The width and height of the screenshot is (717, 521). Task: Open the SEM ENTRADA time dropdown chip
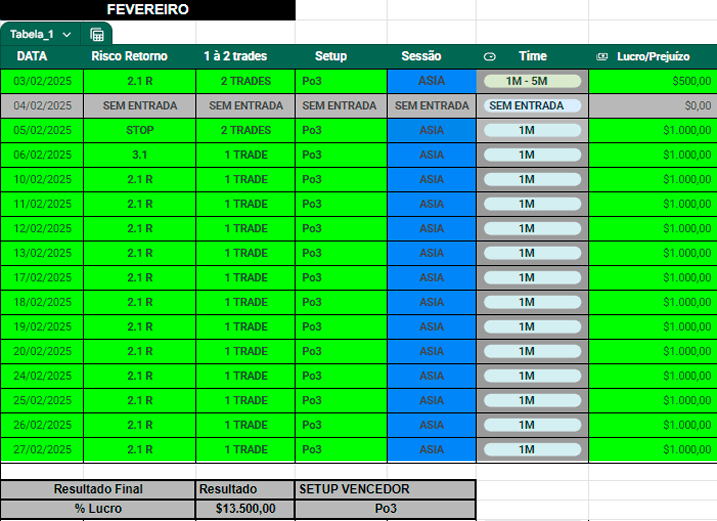tap(532, 105)
